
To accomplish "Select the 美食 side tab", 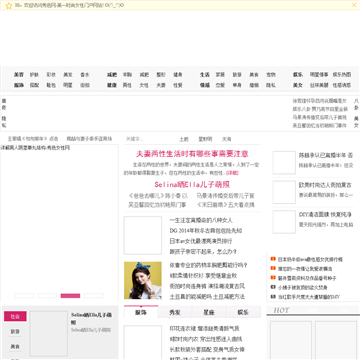I will pyautogui.click(x=15, y=347).
